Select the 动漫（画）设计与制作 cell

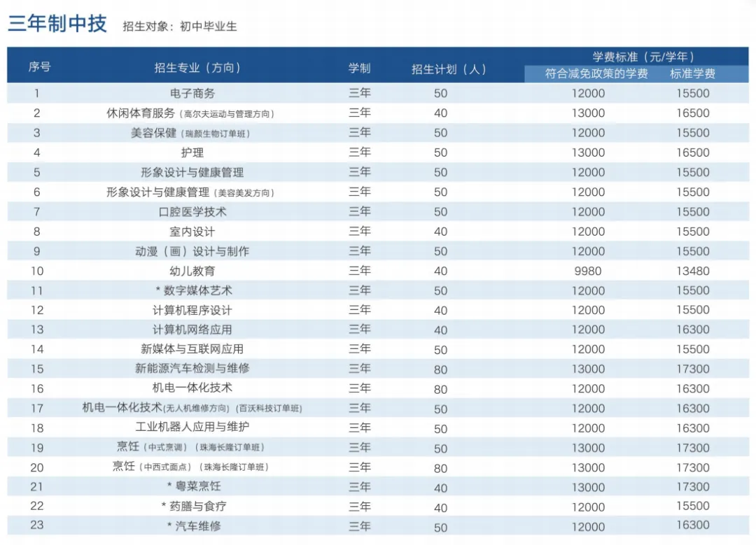pos(192,252)
